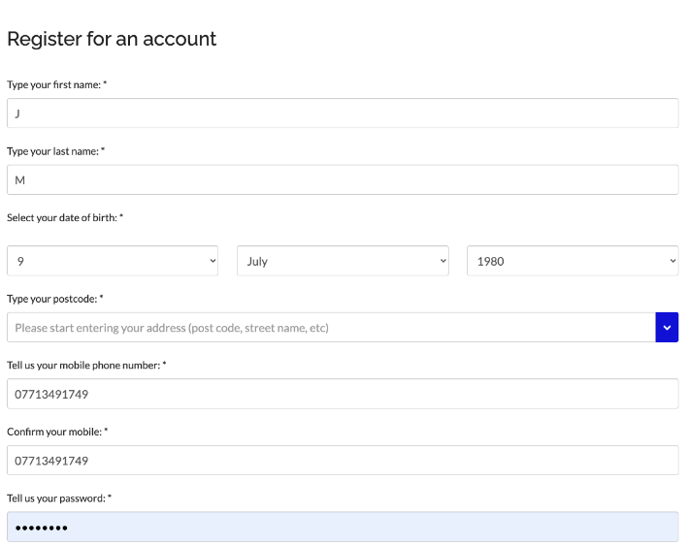
Task: Click the first name field containing J
Action: (x=343, y=113)
